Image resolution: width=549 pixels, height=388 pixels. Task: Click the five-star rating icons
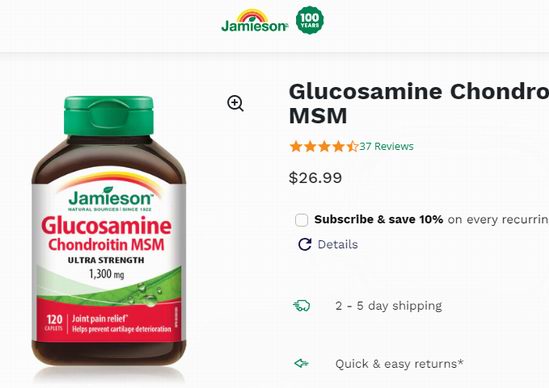(x=324, y=146)
